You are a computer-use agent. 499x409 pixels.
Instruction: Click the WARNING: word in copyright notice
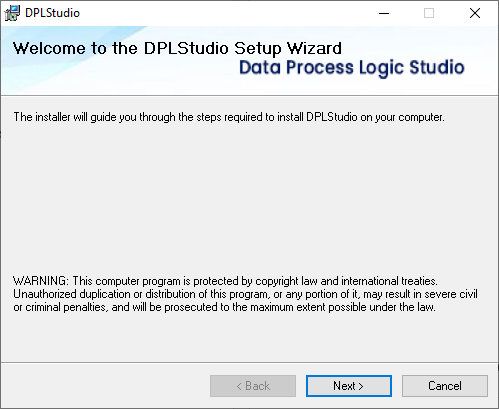coord(41,281)
